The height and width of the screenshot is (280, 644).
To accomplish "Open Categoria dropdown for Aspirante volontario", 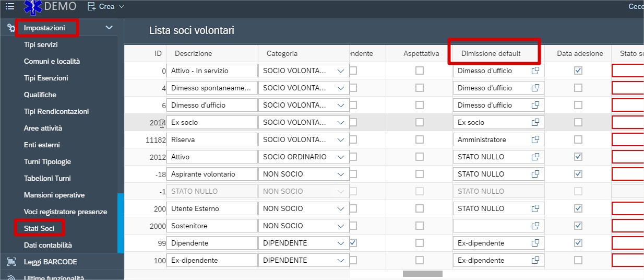I will 341,174.
